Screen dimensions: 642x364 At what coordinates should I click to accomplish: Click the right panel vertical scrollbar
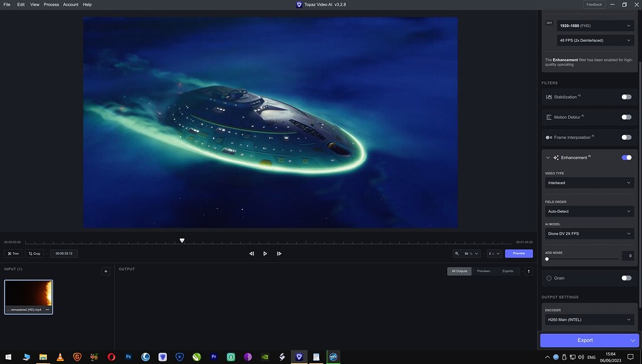point(639,184)
